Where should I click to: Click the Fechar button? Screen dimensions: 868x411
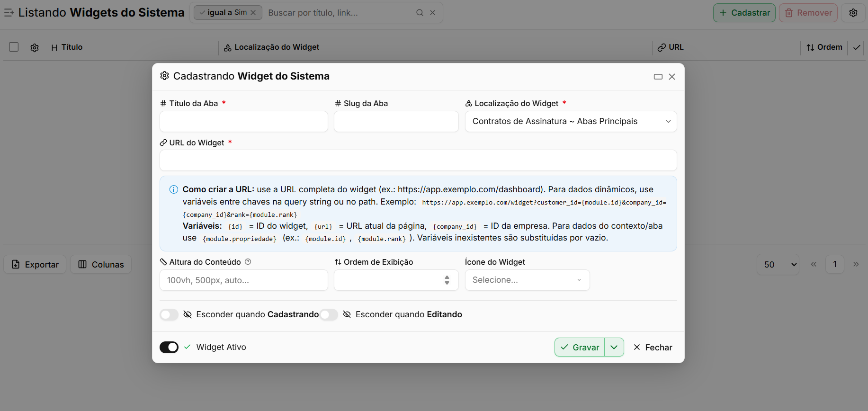pos(653,347)
